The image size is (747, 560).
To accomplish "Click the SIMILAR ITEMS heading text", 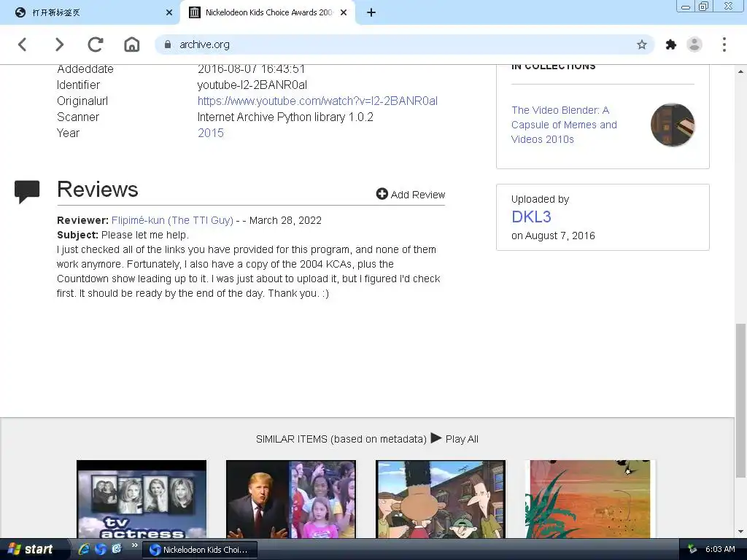I will (341, 439).
